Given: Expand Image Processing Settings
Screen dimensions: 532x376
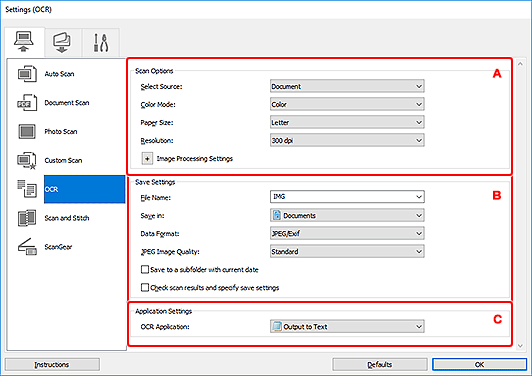Looking at the screenshot, I should click(x=147, y=158).
